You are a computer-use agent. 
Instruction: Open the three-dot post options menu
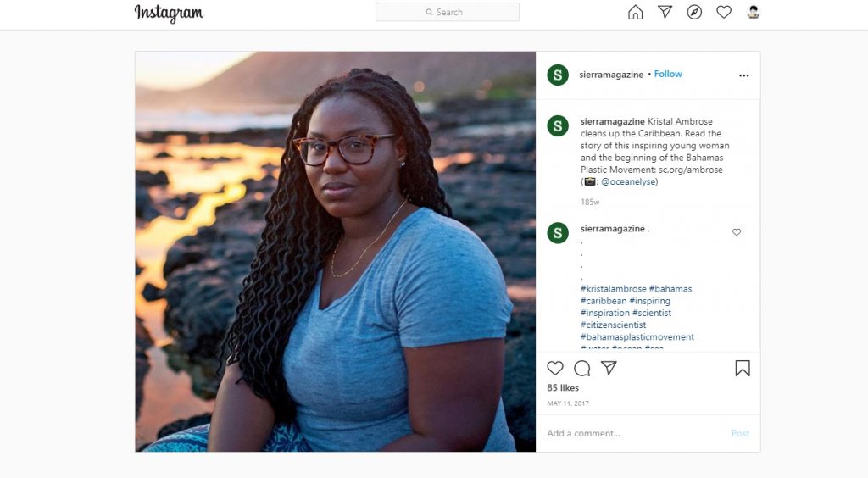[743, 75]
